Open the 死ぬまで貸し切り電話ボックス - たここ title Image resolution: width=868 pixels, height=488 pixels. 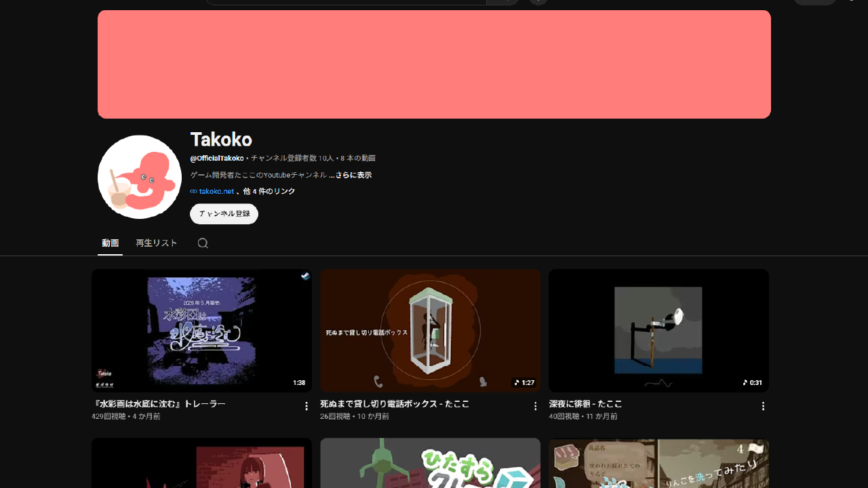point(395,404)
